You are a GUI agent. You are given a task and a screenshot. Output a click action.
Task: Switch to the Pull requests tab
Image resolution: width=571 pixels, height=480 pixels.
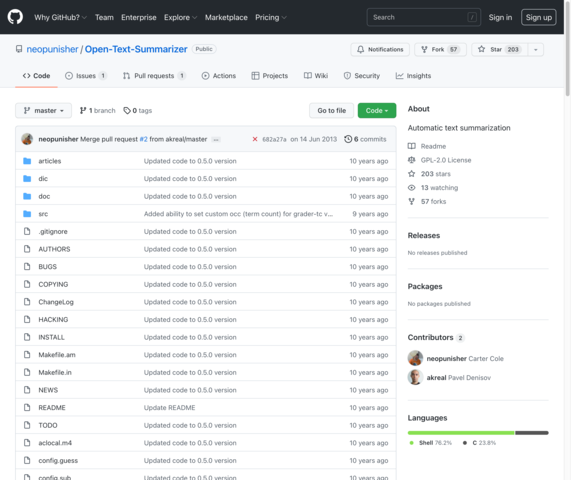(x=154, y=76)
